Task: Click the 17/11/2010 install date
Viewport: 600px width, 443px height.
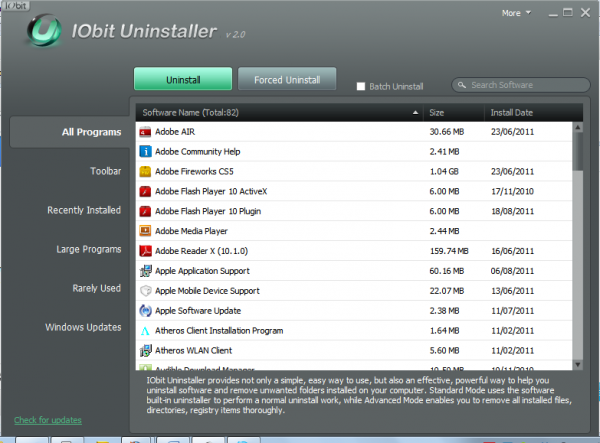Action: [x=512, y=191]
